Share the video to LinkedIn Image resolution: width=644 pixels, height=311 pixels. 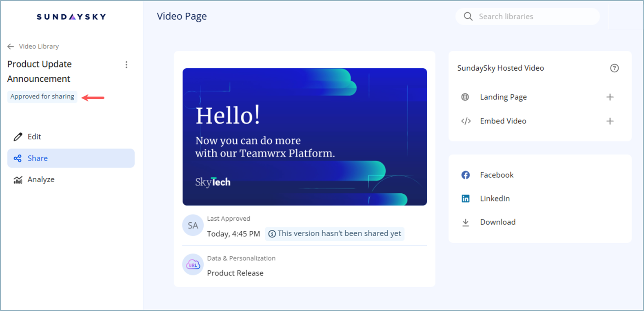494,199
